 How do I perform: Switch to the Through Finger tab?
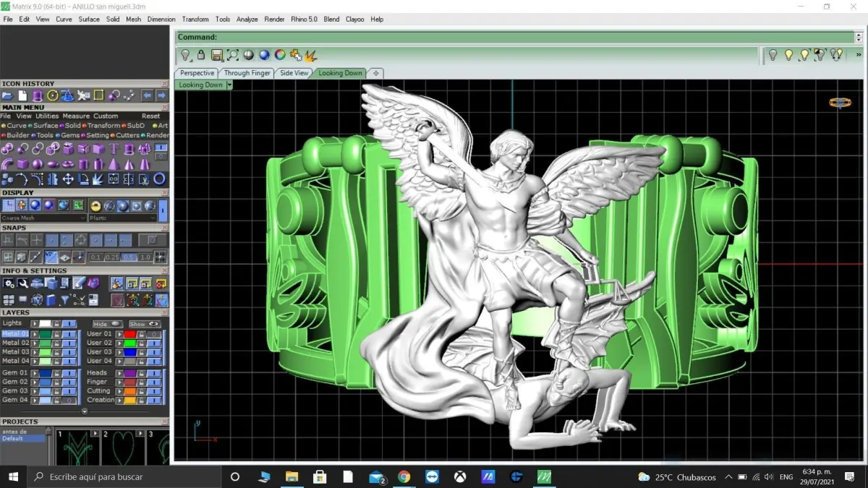247,73
